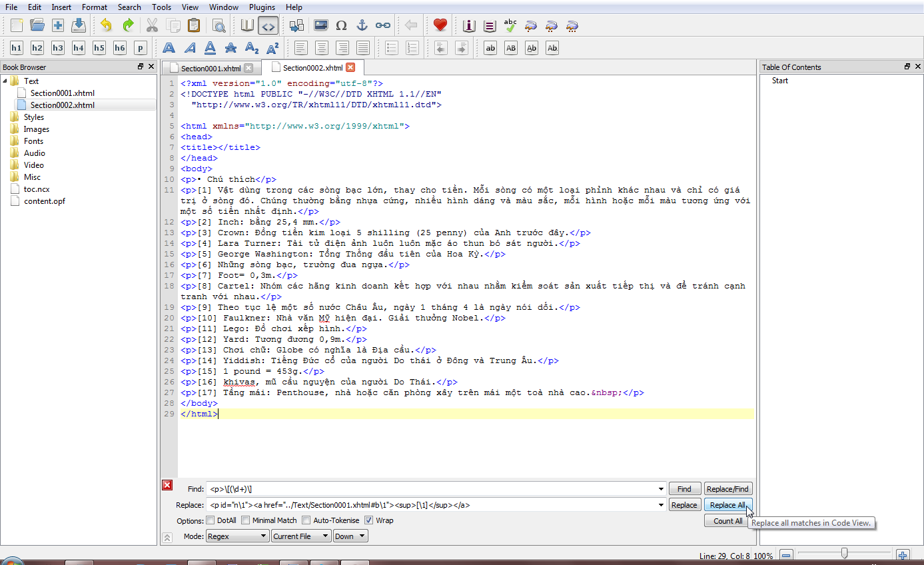The width and height of the screenshot is (924, 565).
Task: Open the Down direction dropdown
Action: 350,536
